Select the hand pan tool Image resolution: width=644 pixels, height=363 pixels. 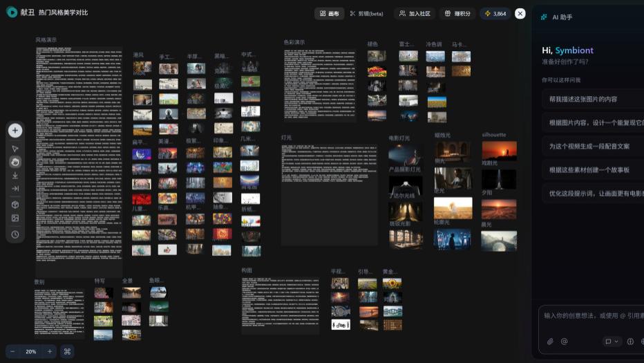point(15,162)
